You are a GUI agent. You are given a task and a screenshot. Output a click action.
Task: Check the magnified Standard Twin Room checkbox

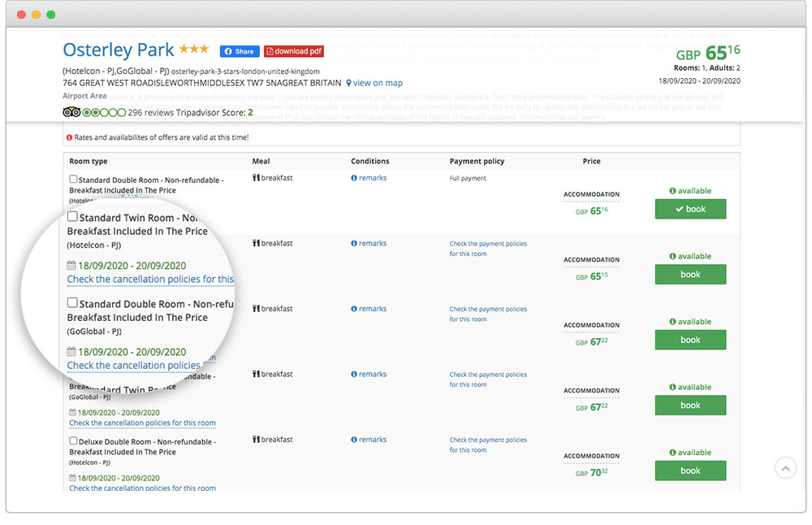click(x=73, y=217)
